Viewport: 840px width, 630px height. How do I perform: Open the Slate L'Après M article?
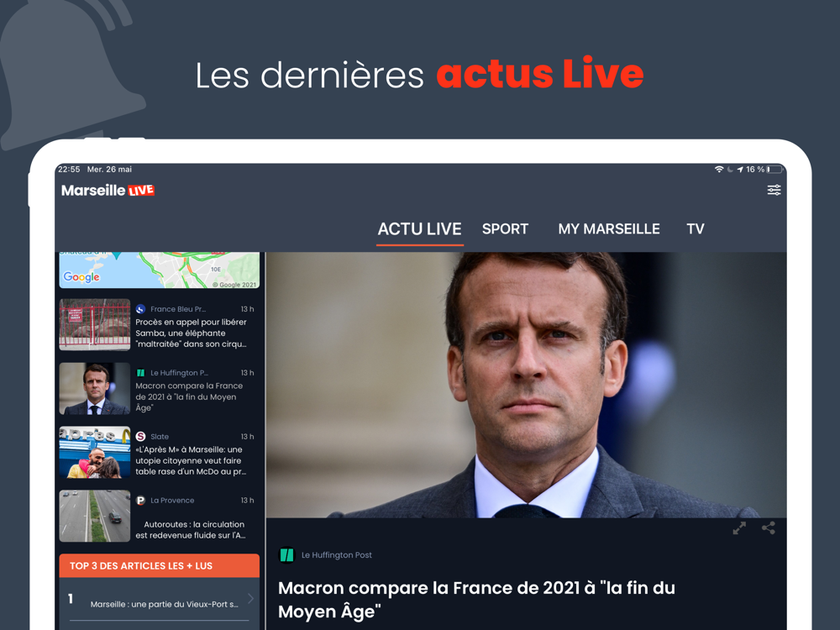point(159,453)
